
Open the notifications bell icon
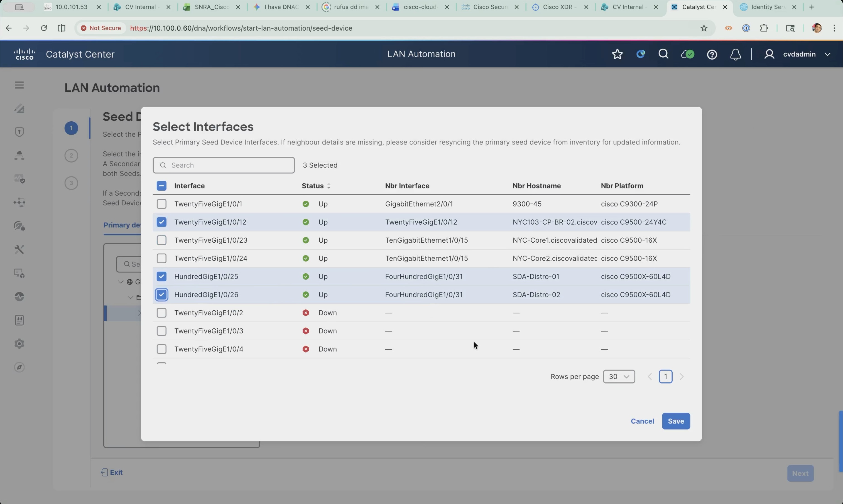pos(735,54)
